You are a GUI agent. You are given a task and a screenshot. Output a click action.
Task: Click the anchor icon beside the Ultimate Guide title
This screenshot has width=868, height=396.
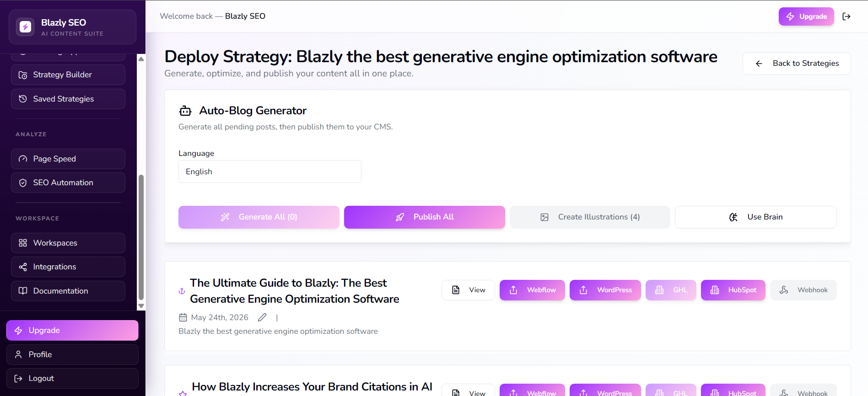coord(182,291)
